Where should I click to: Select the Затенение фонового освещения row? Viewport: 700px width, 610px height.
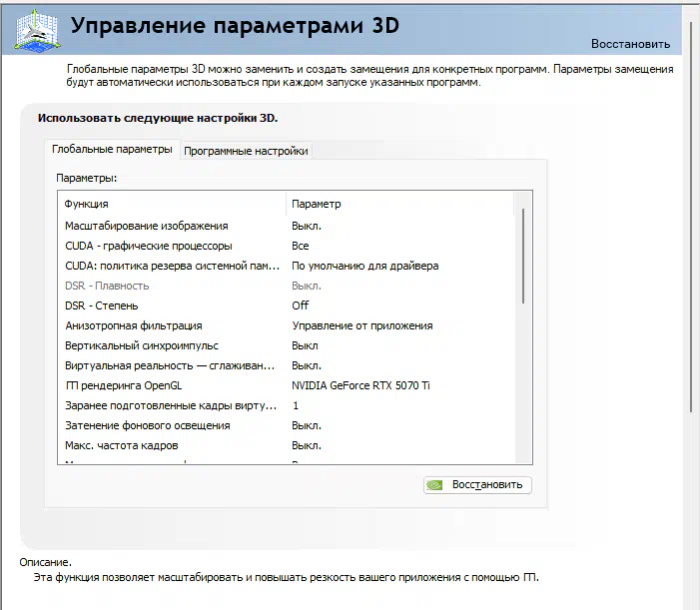286,425
